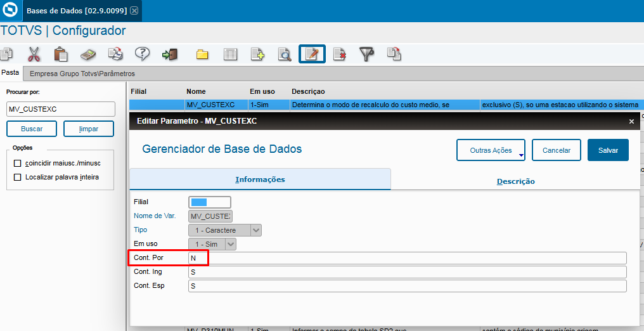The width and height of the screenshot is (644, 331).
Task: Click the Buscar button
Action: (x=32, y=129)
